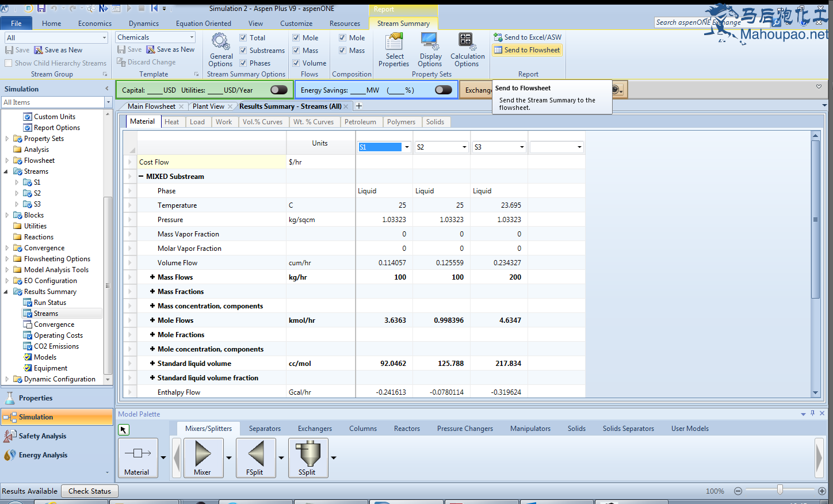Add a new tab with plus button

(359, 106)
